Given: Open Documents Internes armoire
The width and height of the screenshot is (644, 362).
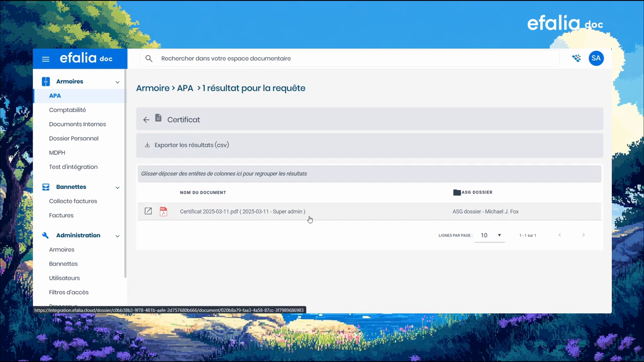Looking at the screenshot, I should (77, 124).
